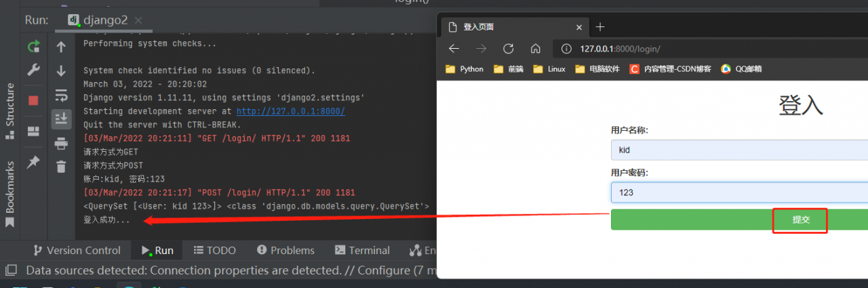This screenshot has width=868, height=288.
Task: Open the Terminal tool window
Action: [362, 250]
